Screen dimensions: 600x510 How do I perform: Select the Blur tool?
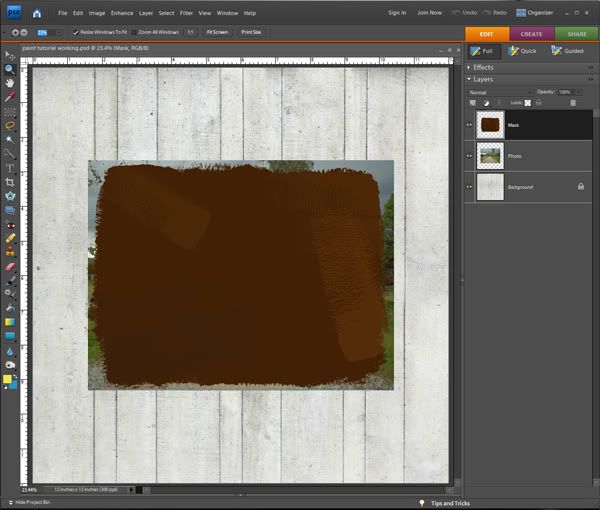(x=10, y=351)
